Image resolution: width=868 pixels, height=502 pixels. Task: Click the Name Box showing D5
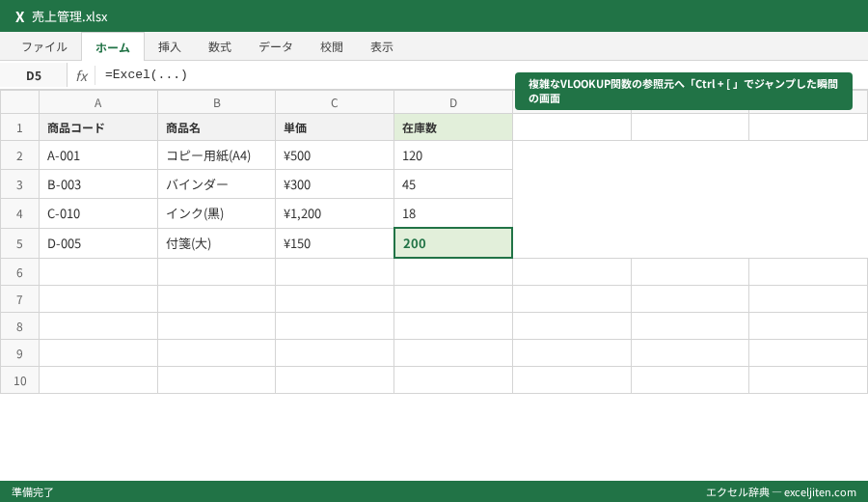[x=34, y=75]
